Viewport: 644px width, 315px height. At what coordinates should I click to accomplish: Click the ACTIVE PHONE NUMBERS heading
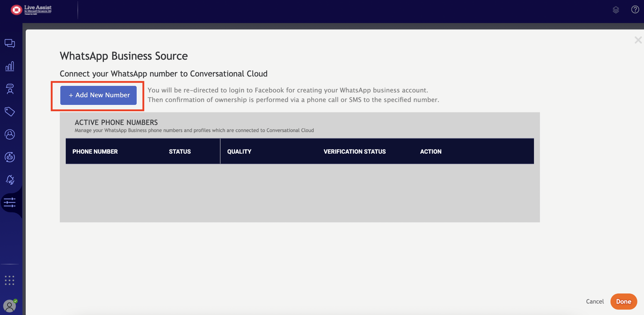116,122
